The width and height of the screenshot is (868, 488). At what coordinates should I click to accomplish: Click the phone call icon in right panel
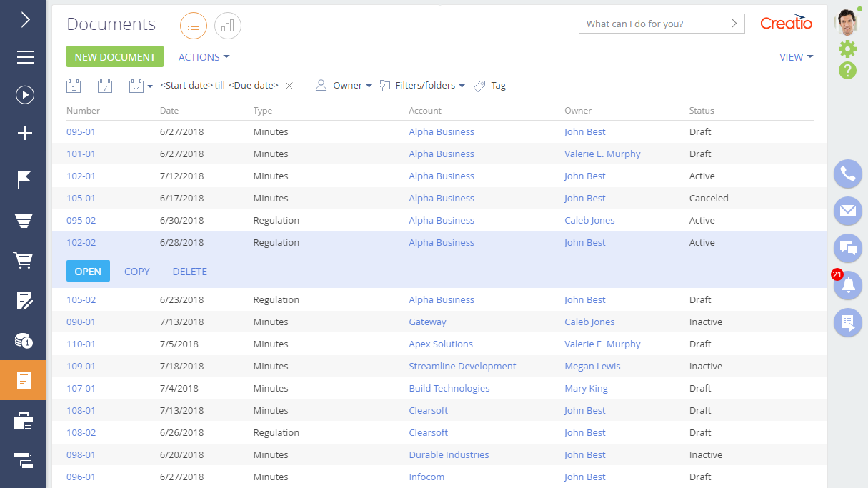847,174
